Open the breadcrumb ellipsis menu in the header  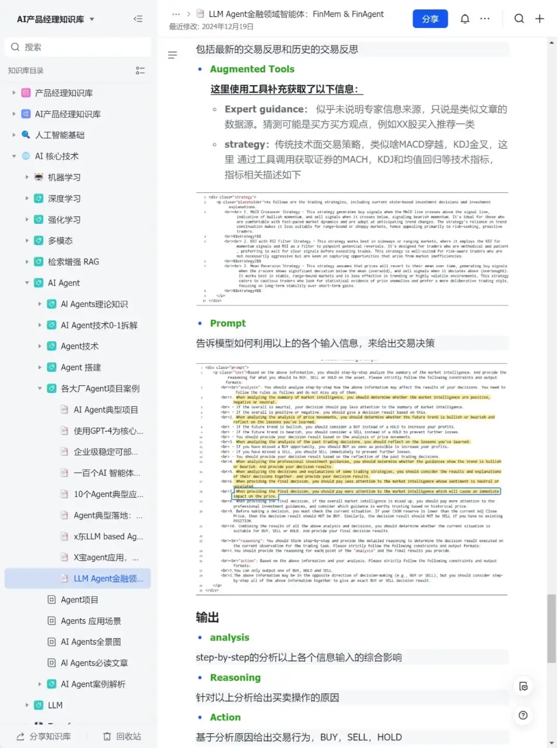(176, 15)
